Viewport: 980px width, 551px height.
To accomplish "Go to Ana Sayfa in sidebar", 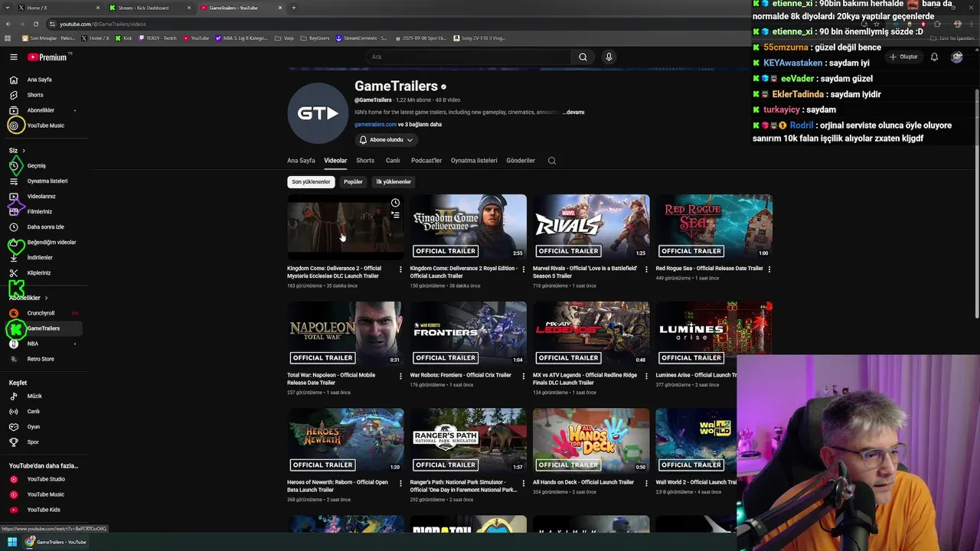I will click(41, 80).
